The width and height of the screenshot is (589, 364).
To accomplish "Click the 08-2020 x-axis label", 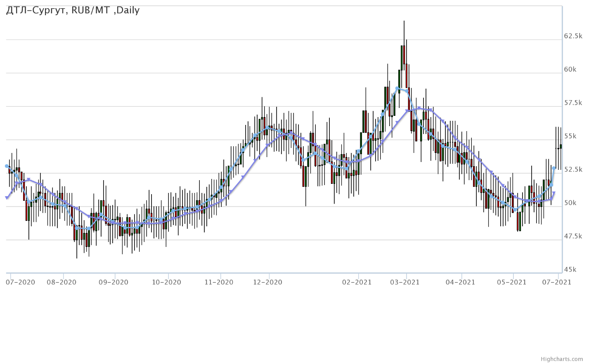I will point(62,282).
